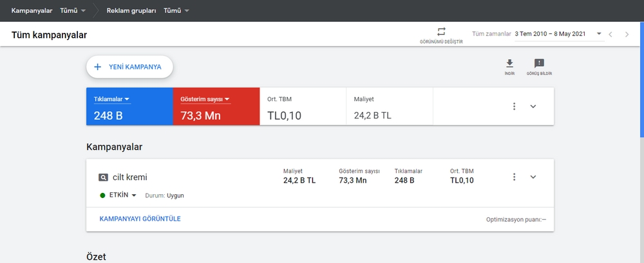Click the Görünümü Değiştir swap icon

click(x=441, y=32)
